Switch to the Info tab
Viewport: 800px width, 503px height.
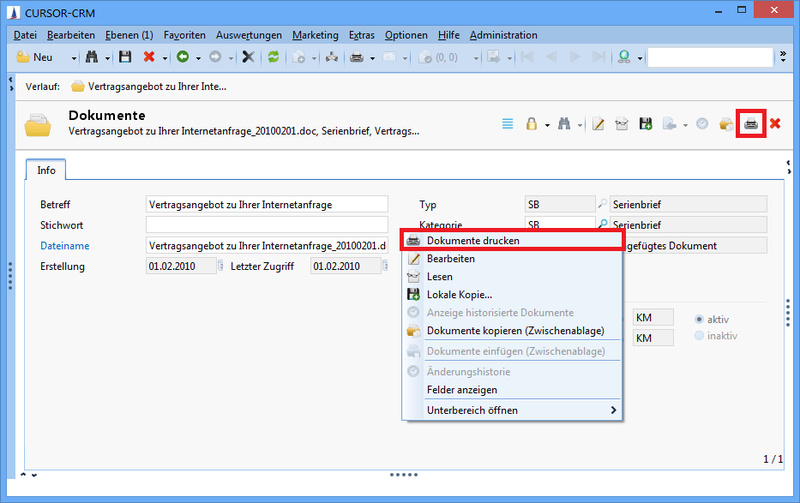[x=48, y=169]
